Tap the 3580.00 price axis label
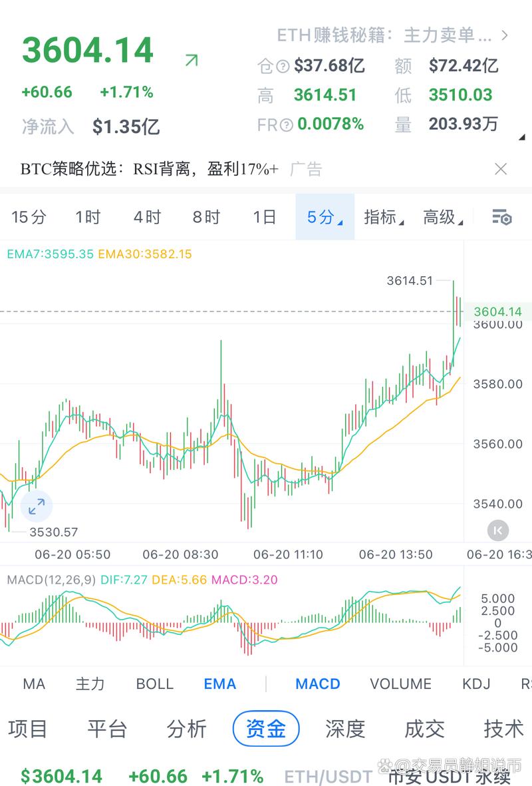Image resolution: width=532 pixels, height=786 pixels. coord(497,384)
